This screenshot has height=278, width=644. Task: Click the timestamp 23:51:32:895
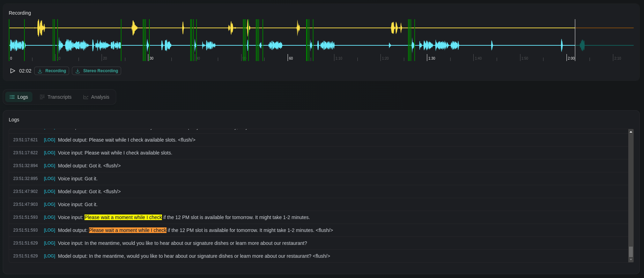pyautogui.click(x=25, y=179)
